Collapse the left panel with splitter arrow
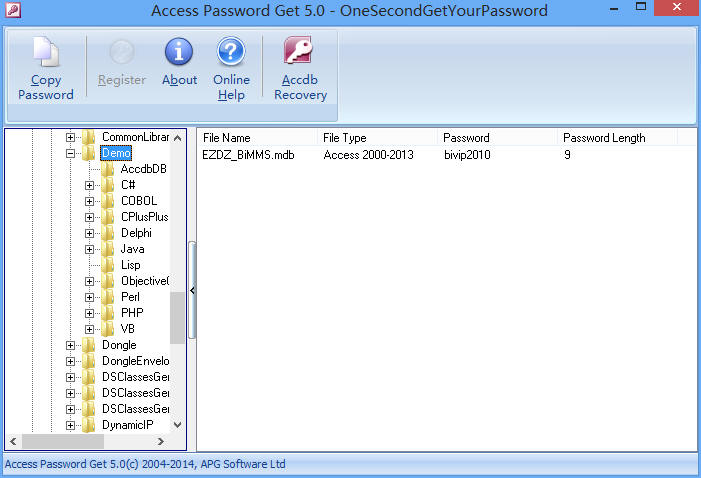The height and width of the screenshot is (478, 701). [192, 290]
